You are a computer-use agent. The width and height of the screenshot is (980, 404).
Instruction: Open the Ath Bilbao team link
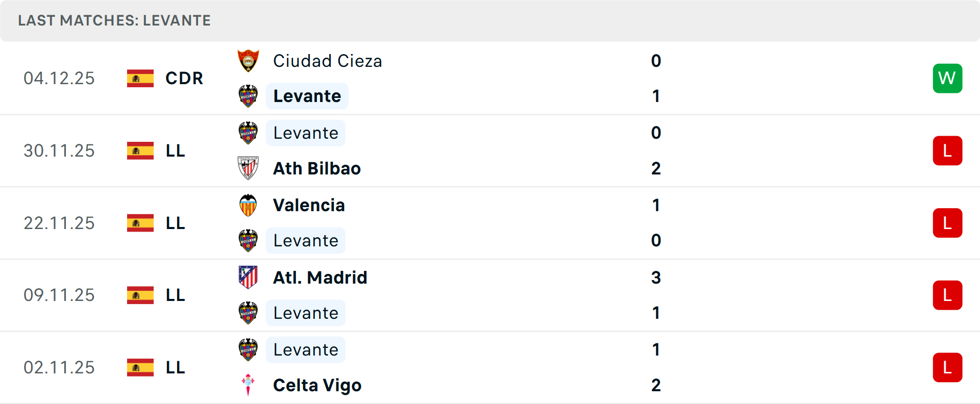coord(316,169)
